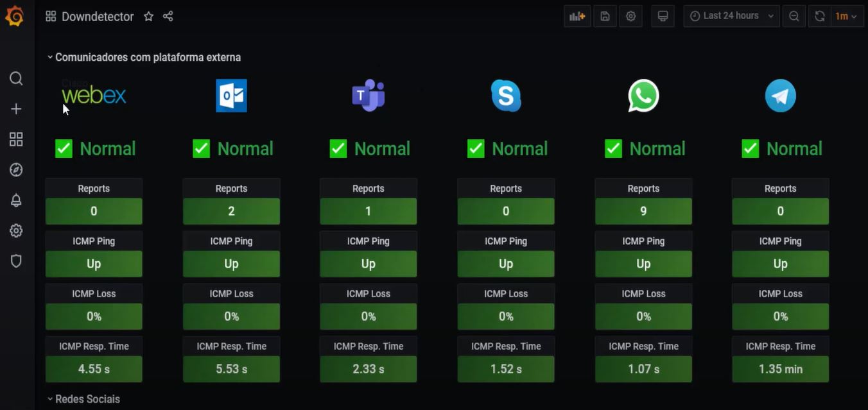
Task: Click the dashboards grid icon beside title
Action: tap(51, 16)
